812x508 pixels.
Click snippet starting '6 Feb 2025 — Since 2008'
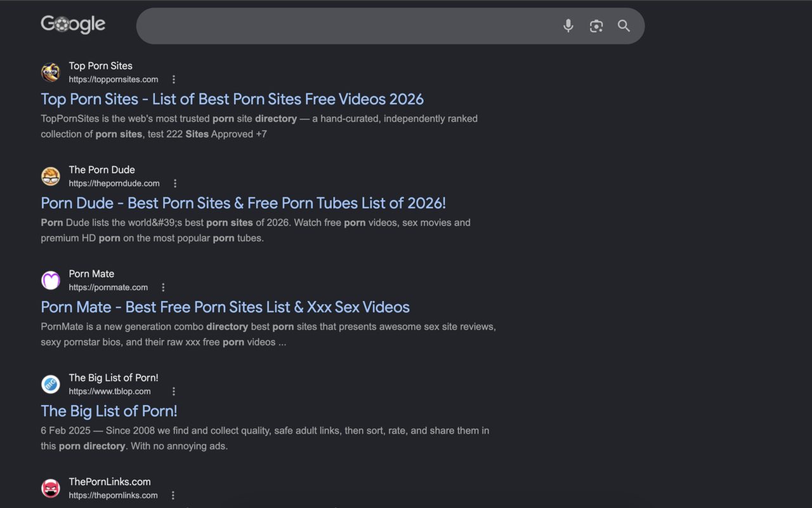click(x=265, y=438)
